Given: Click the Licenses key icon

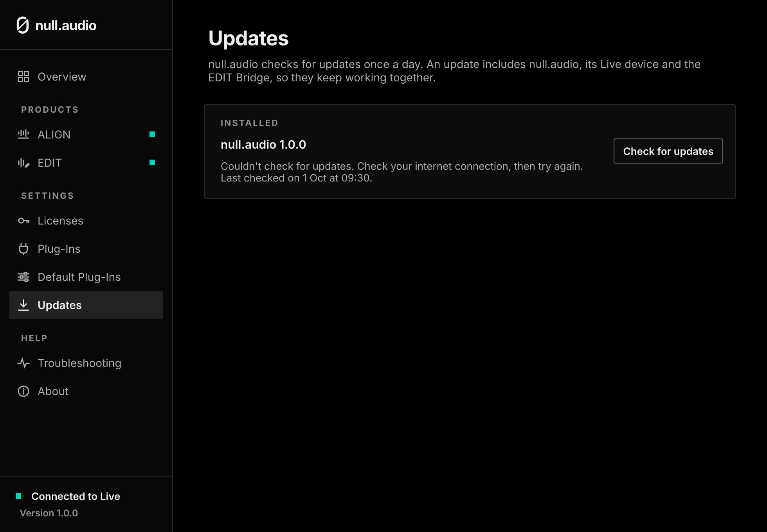Looking at the screenshot, I should [x=23, y=221].
